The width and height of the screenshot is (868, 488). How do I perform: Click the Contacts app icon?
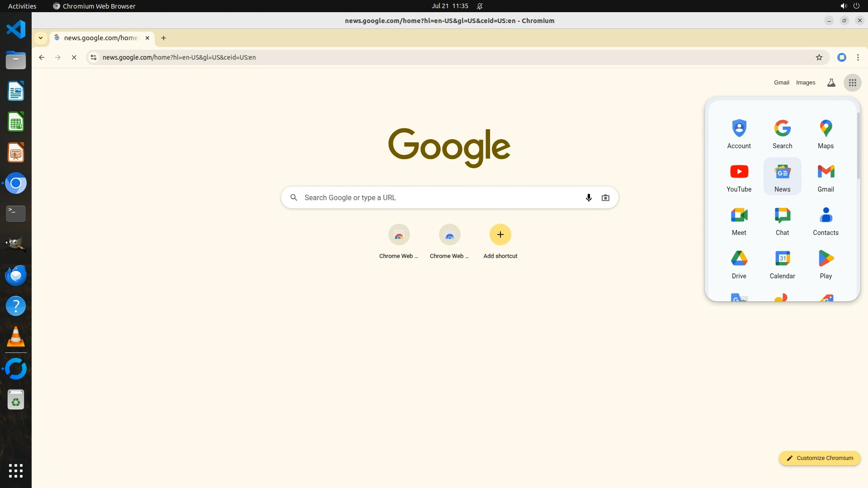[826, 220]
